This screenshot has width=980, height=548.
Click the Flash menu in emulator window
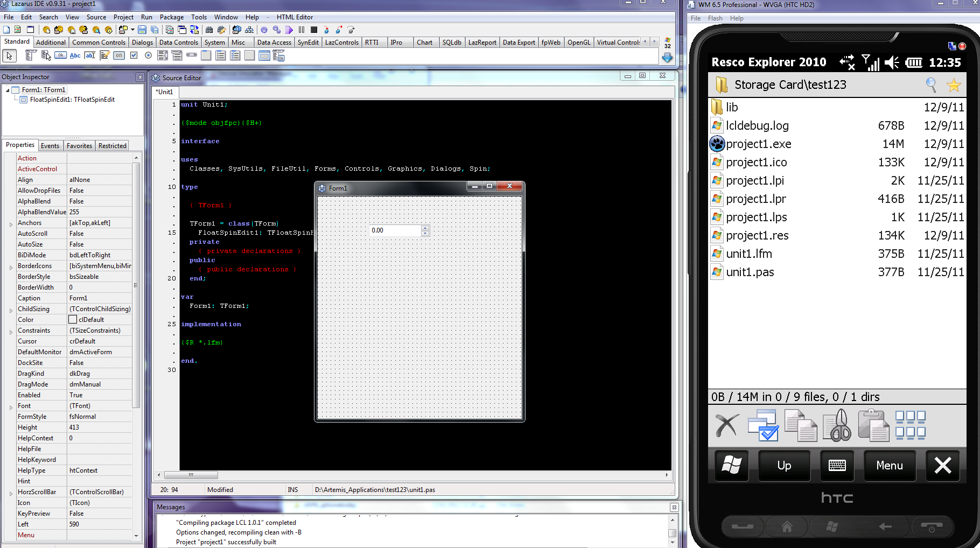pyautogui.click(x=715, y=18)
